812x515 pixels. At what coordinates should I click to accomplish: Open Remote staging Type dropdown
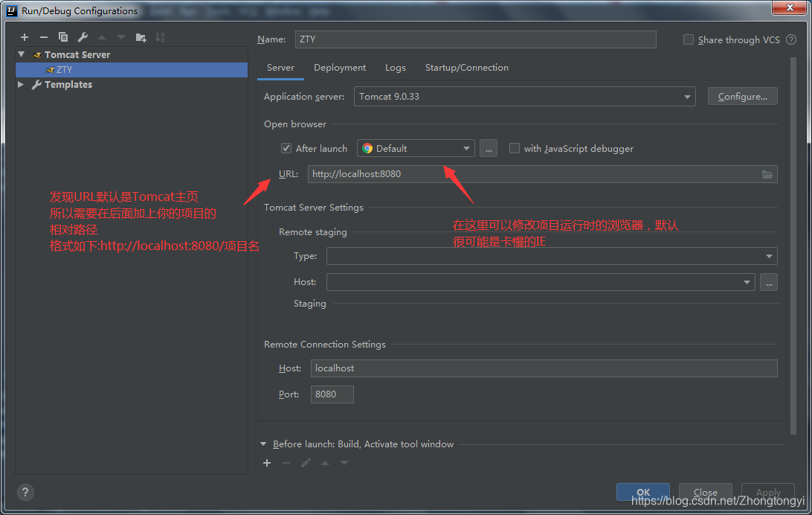click(552, 256)
